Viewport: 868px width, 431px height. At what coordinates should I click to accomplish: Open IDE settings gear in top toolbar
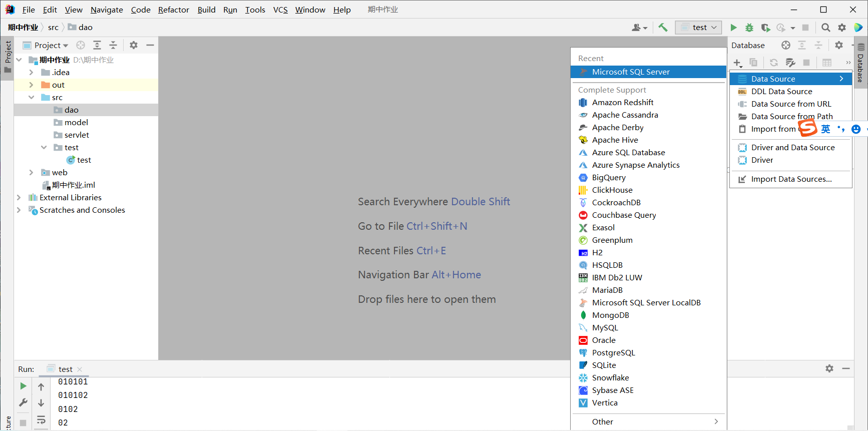(842, 28)
